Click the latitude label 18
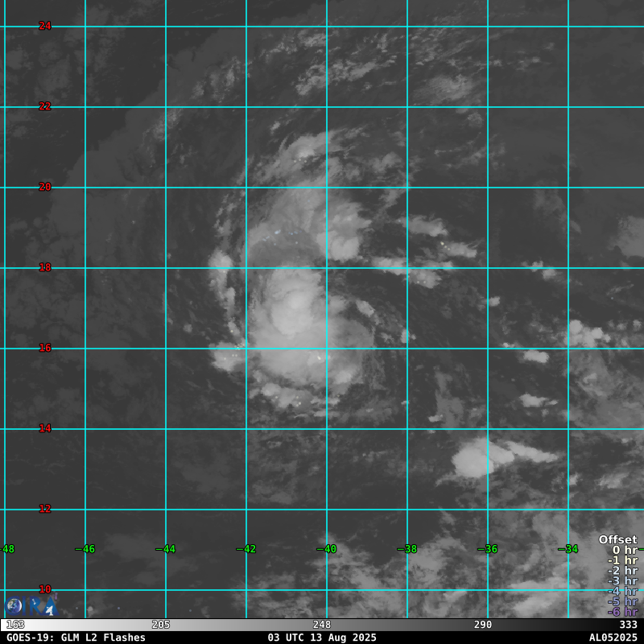The height and width of the screenshot is (644, 644). (x=45, y=267)
